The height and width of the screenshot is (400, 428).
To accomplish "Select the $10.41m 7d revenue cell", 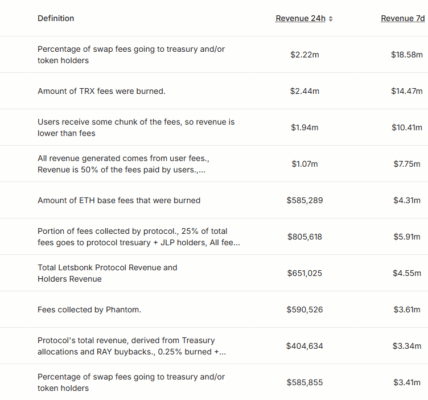I will tap(407, 127).
